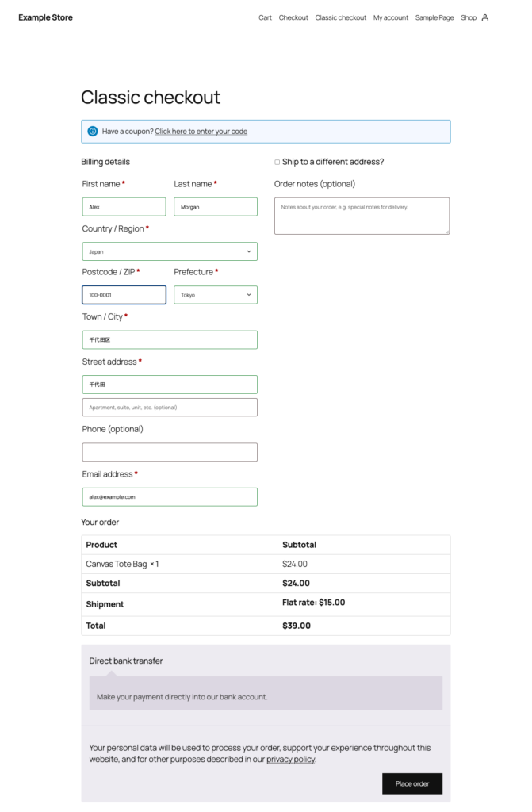Click the Your order heading
This screenshot has width=532, height=812.
100,522
